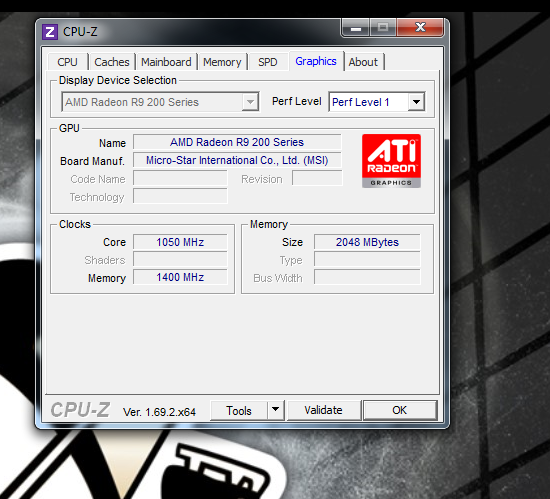This screenshot has height=499, width=550.
Task: Click the Validate button
Action: click(323, 410)
